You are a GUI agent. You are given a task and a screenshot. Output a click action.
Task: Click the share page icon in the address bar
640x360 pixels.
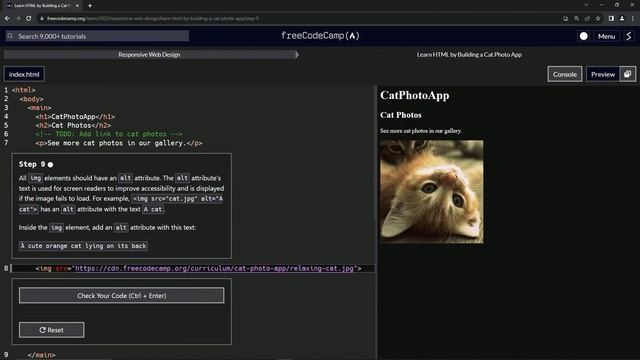587,18
